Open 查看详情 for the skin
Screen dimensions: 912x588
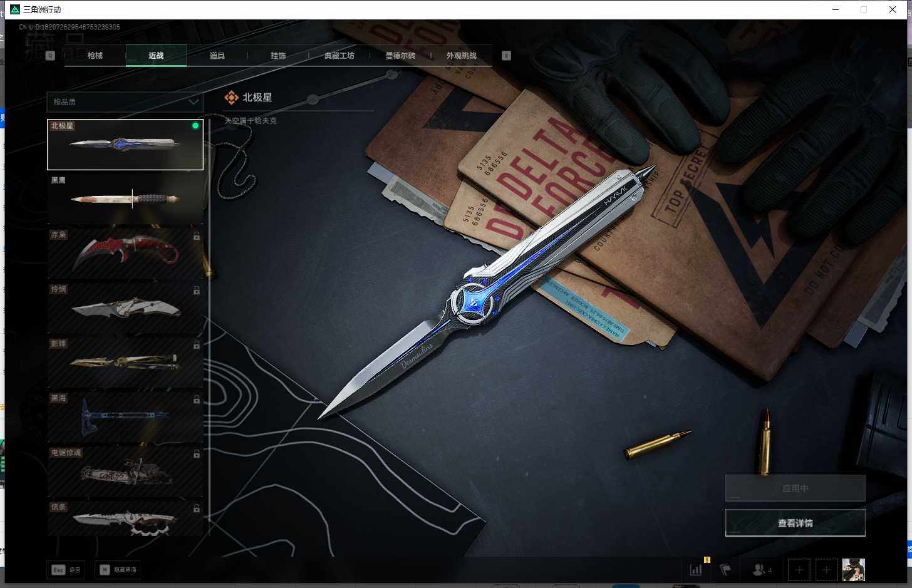(x=795, y=523)
